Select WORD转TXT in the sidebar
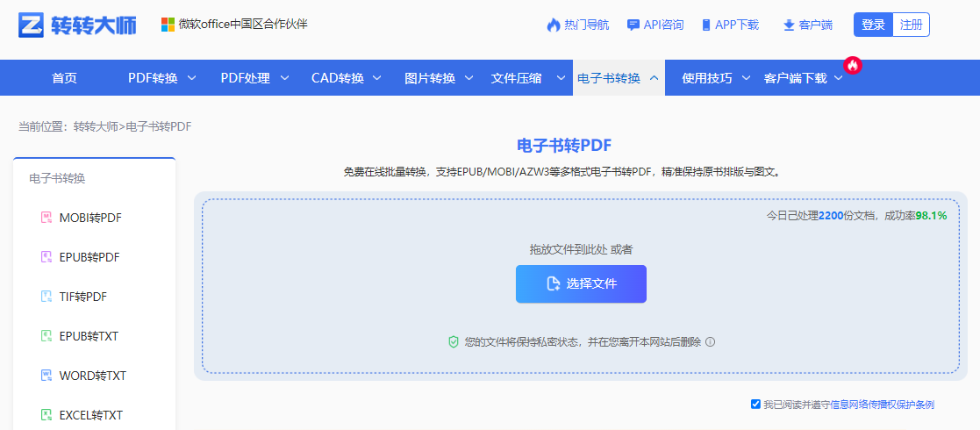 coord(92,376)
